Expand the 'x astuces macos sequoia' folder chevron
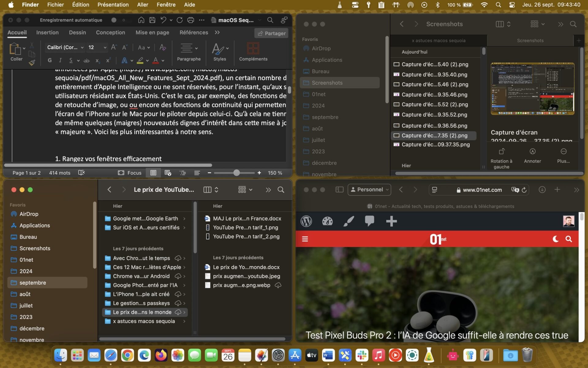The height and width of the screenshot is (368, 588). (184, 321)
